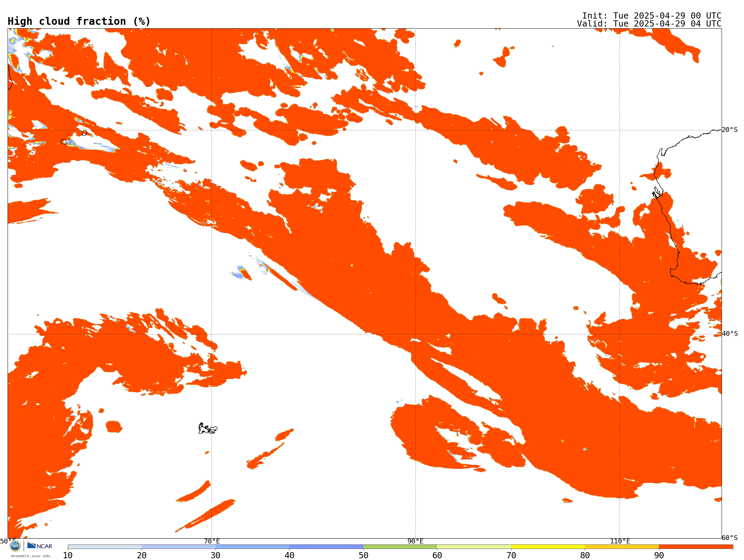The width and height of the screenshot is (744, 560).
Task: Click the '60°S' latitude label
Action: point(730,538)
